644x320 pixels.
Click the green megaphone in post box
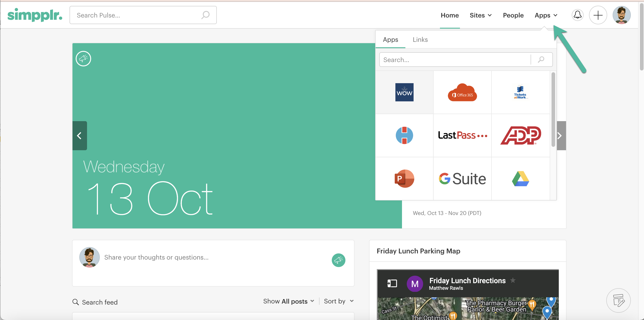click(x=339, y=260)
